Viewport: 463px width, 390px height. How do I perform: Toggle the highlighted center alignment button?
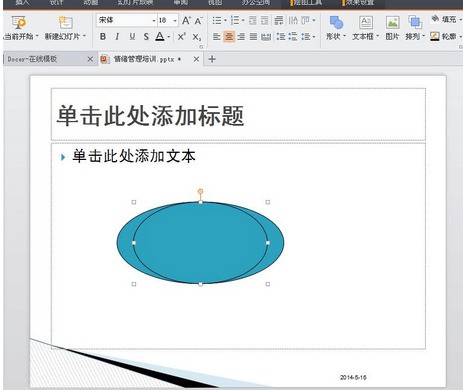[x=229, y=36]
